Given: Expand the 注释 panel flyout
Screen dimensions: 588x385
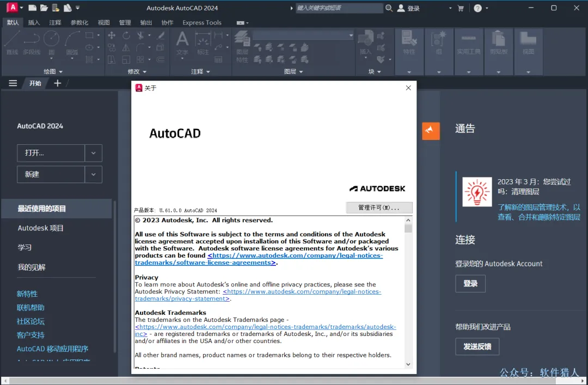Looking at the screenshot, I should coord(200,71).
